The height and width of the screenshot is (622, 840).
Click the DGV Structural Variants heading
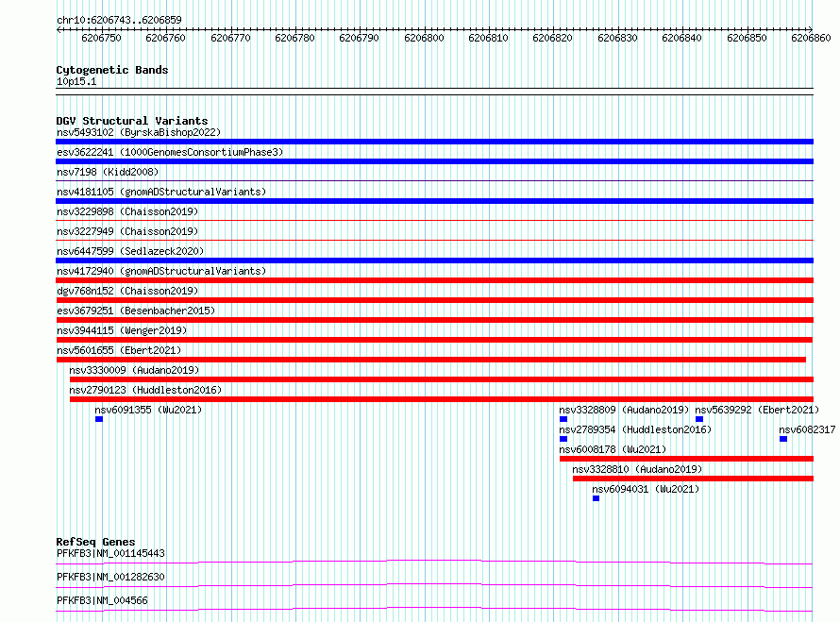tap(132, 121)
